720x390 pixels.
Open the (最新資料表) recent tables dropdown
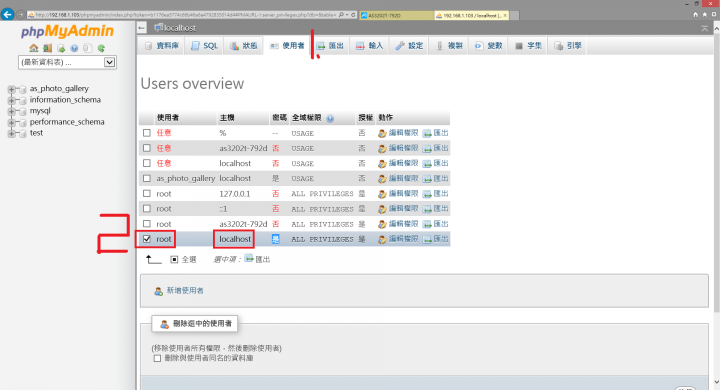tap(67, 62)
